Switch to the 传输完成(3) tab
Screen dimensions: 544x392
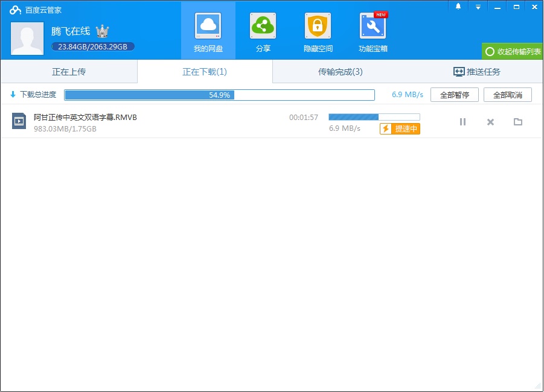(x=341, y=72)
